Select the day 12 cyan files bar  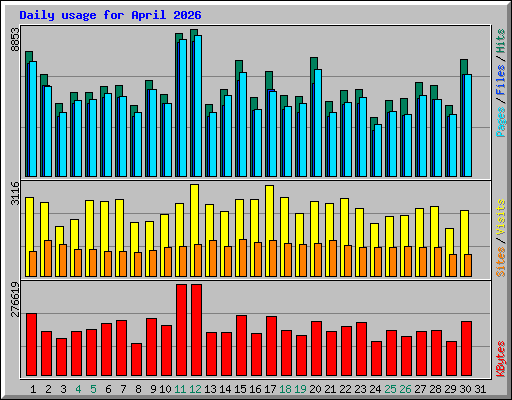pyautogui.click(x=198, y=106)
